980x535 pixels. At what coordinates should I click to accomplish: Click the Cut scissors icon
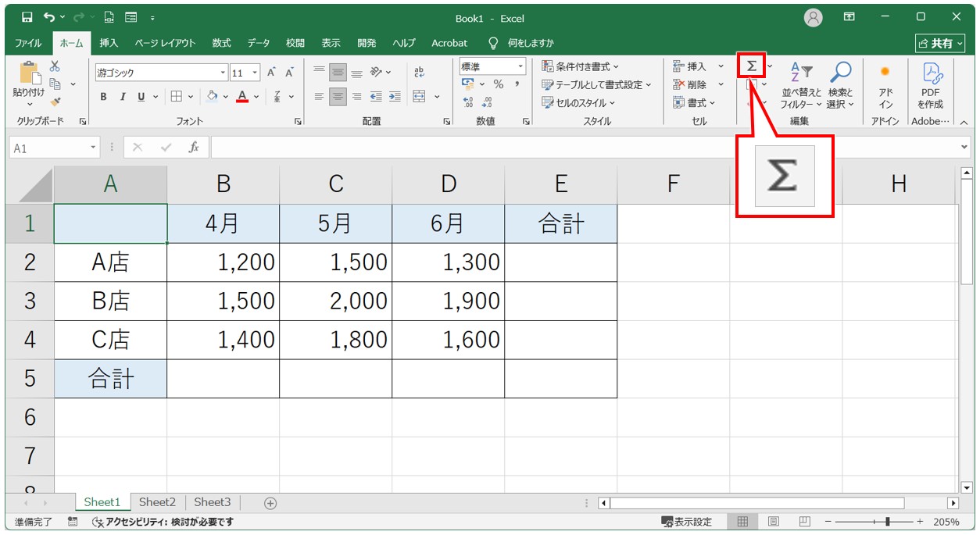pos(55,66)
